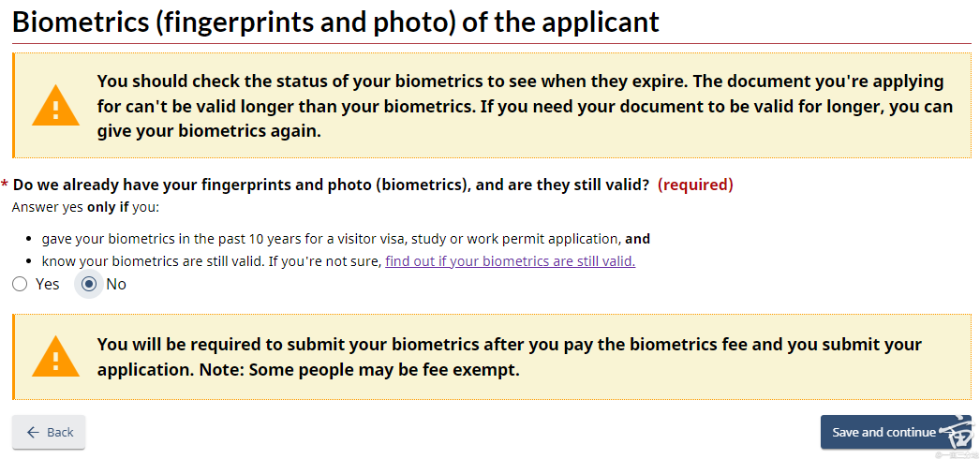The width and height of the screenshot is (980, 459).
Task: Click the left arrow icon on Back button
Action: click(34, 432)
